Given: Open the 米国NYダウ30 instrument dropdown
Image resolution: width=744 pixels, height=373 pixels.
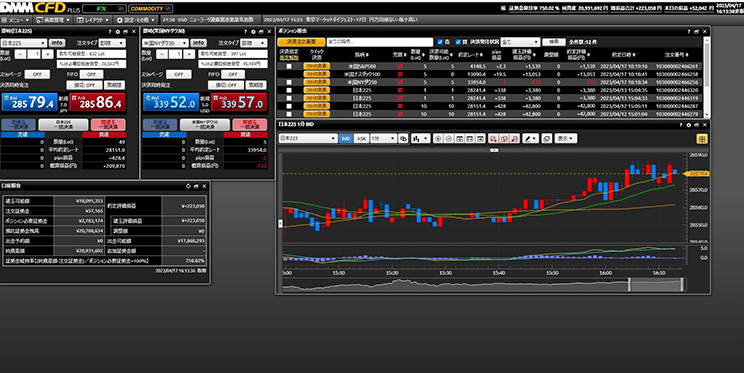Looking at the screenshot, I should (x=166, y=43).
